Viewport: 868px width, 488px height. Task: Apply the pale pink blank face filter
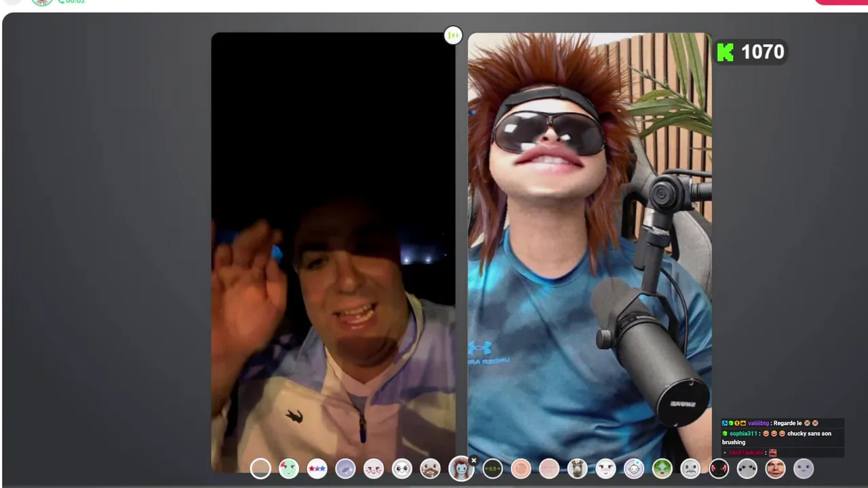[549, 468]
